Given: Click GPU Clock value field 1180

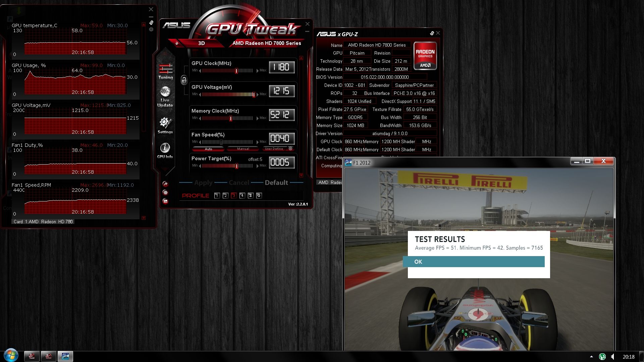Looking at the screenshot, I should click(282, 67).
